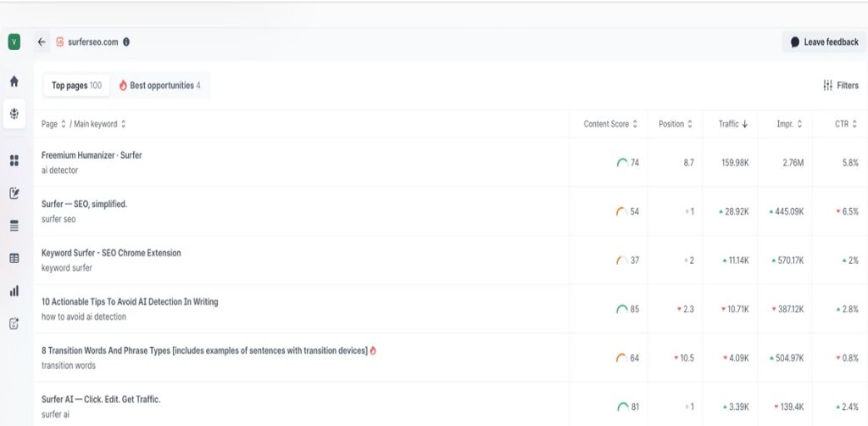Sort by Impr. column header
Viewport: 868px width, 426px height.
click(x=789, y=124)
